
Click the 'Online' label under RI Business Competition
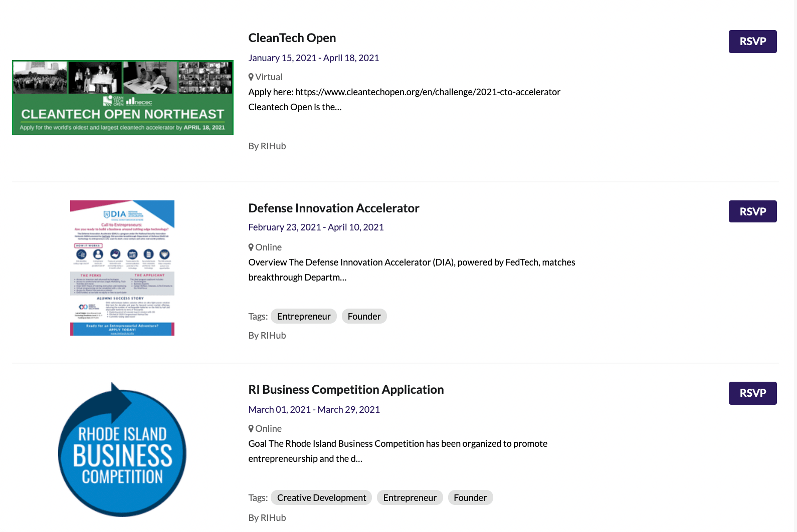tap(269, 429)
